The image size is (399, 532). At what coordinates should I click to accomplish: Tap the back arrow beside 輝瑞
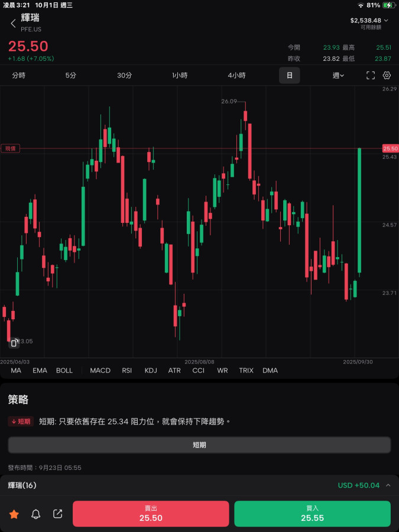pos(13,24)
